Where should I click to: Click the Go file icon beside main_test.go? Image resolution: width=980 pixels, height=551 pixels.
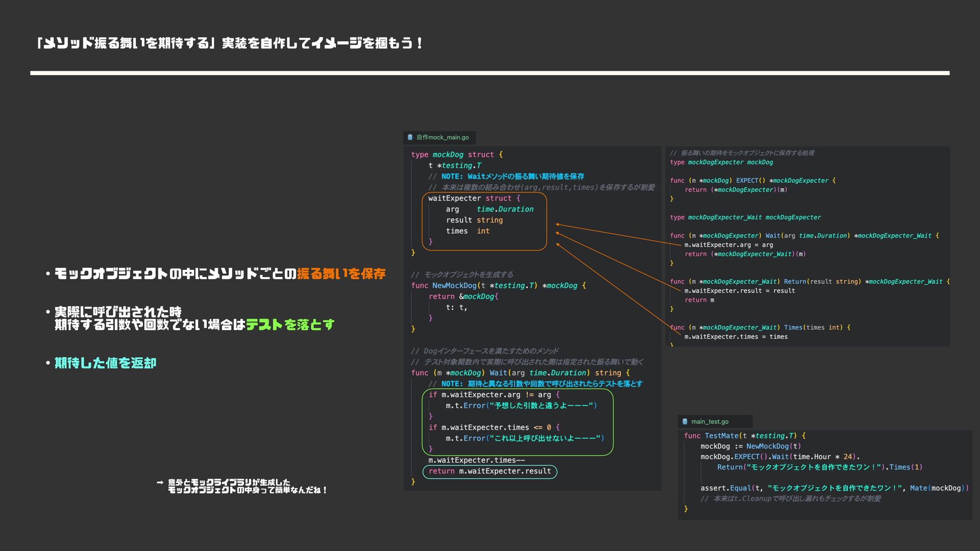pyautogui.click(x=685, y=421)
